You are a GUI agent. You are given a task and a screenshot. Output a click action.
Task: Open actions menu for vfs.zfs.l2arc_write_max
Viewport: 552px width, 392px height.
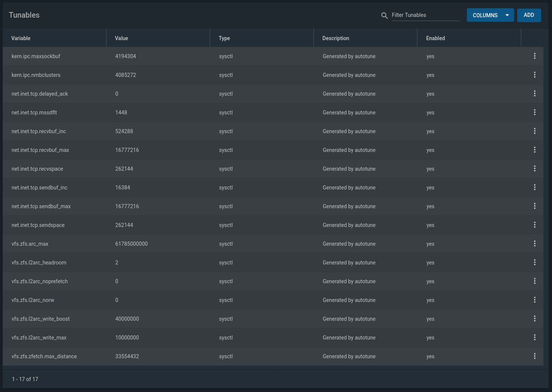tap(534, 338)
